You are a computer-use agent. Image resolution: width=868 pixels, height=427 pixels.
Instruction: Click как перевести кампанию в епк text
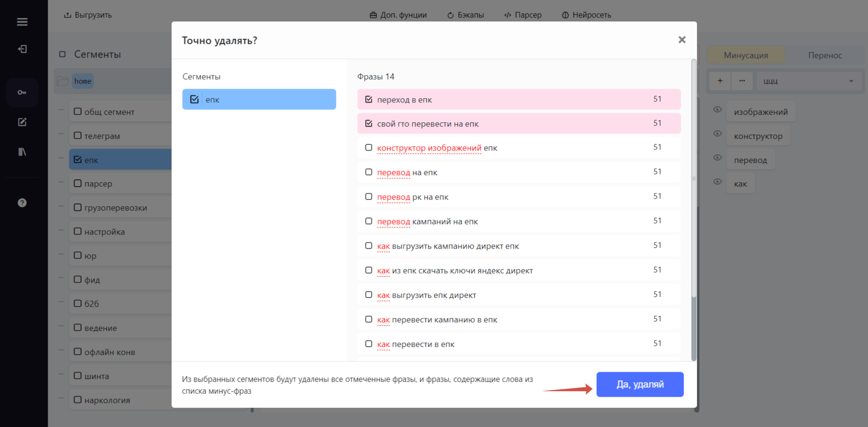tap(437, 320)
